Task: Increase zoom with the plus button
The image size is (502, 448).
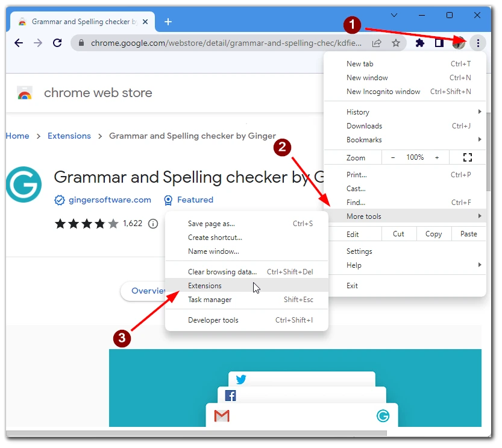Action: (437, 157)
